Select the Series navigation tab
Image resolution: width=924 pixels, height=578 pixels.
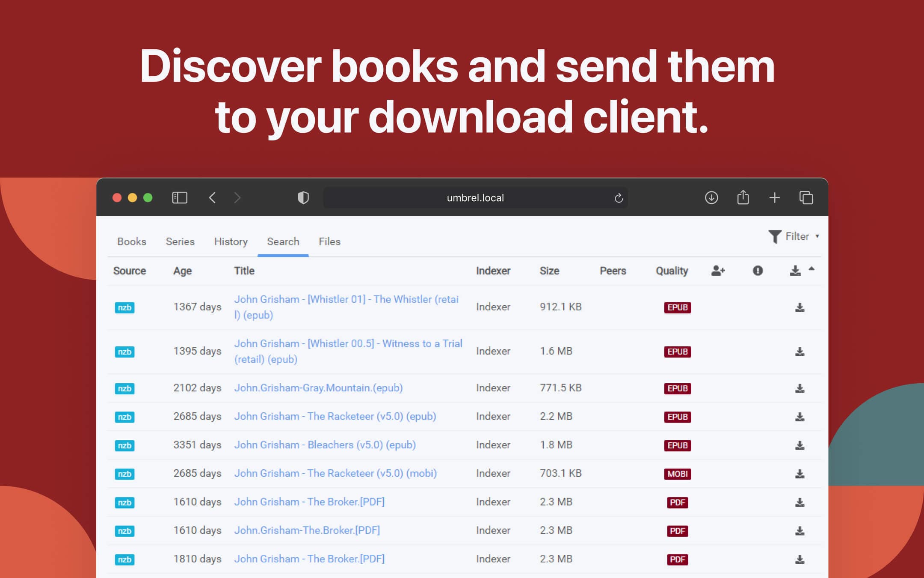tap(180, 241)
